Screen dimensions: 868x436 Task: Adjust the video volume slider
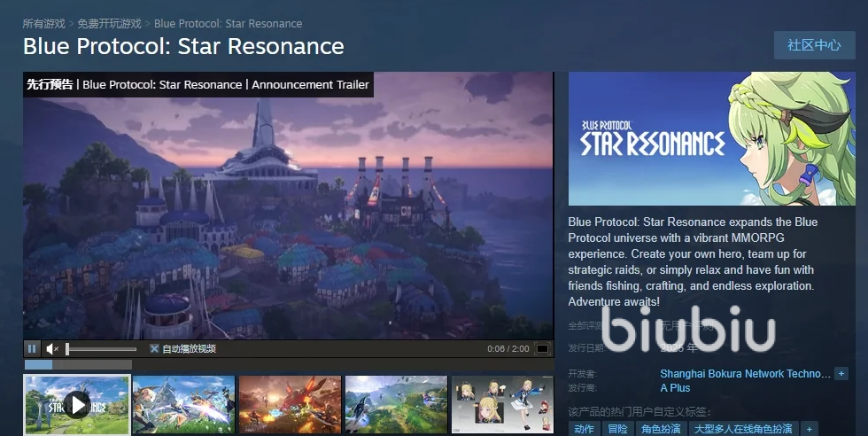[x=101, y=349]
